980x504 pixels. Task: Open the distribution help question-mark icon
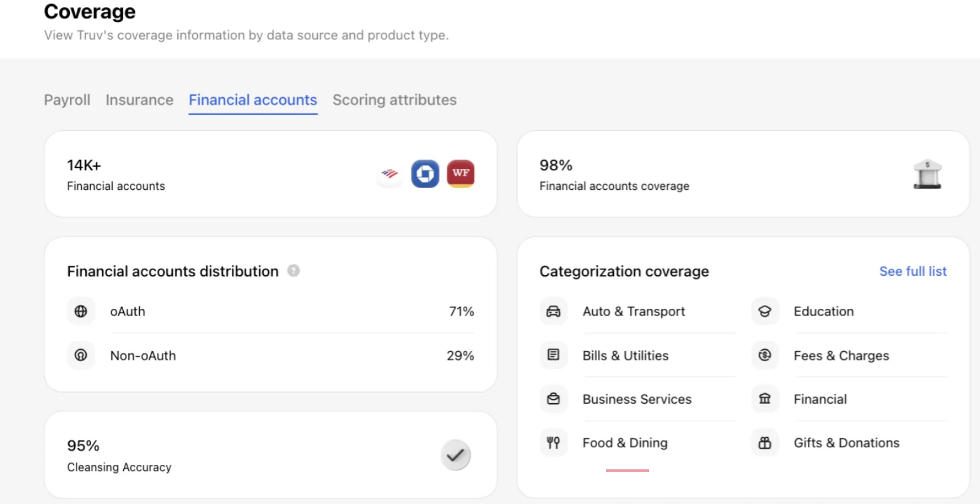click(294, 271)
